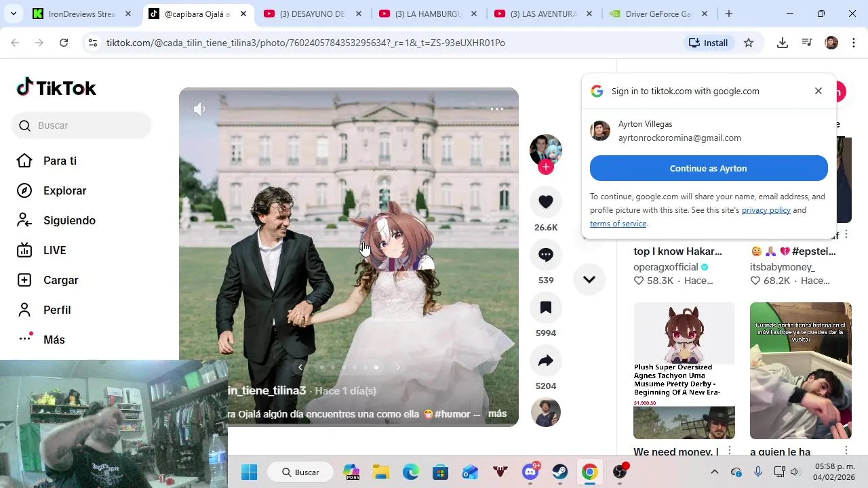Go to Para ti feed
868x488 pixels.
click(x=60, y=161)
